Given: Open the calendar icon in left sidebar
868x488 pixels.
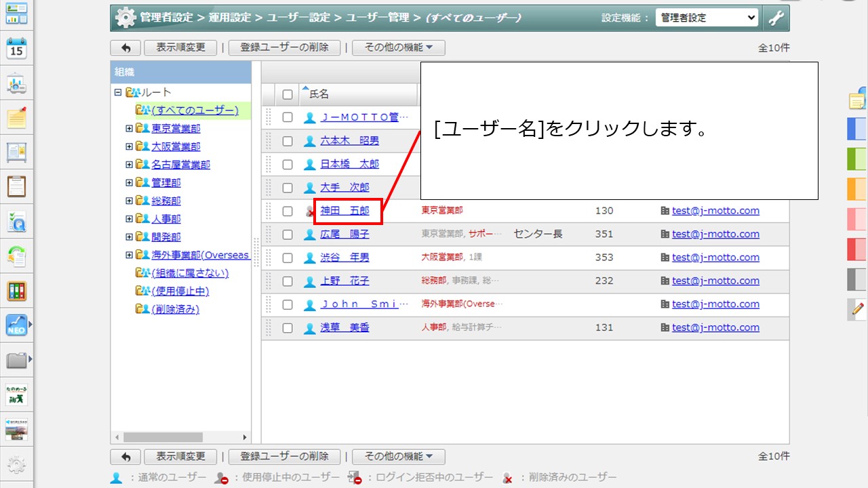Looking at the screenshot, I should pos(16,49).
